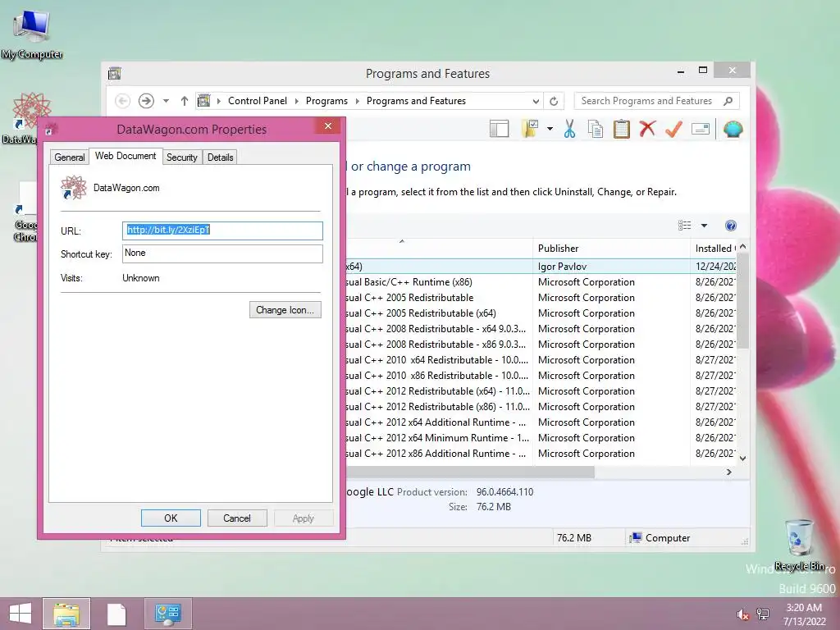This screenshot has height=630, width=840.
Task: Click the blank document taskbar icon
Action: pos(116,614)
